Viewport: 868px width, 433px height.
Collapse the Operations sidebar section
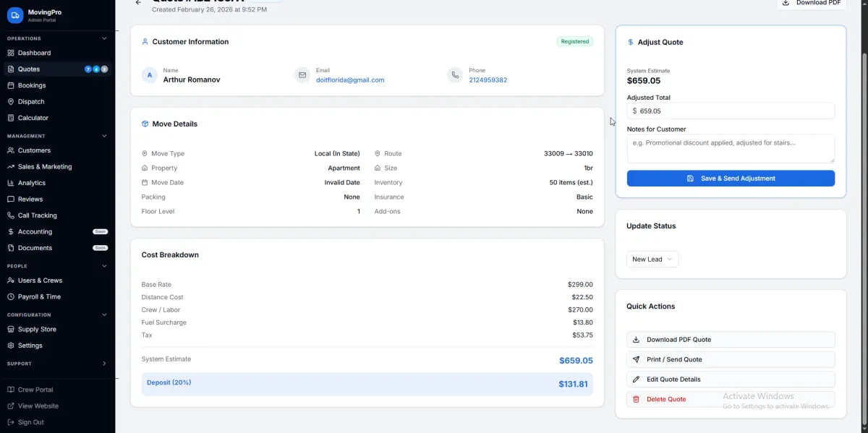click(104, 38)
